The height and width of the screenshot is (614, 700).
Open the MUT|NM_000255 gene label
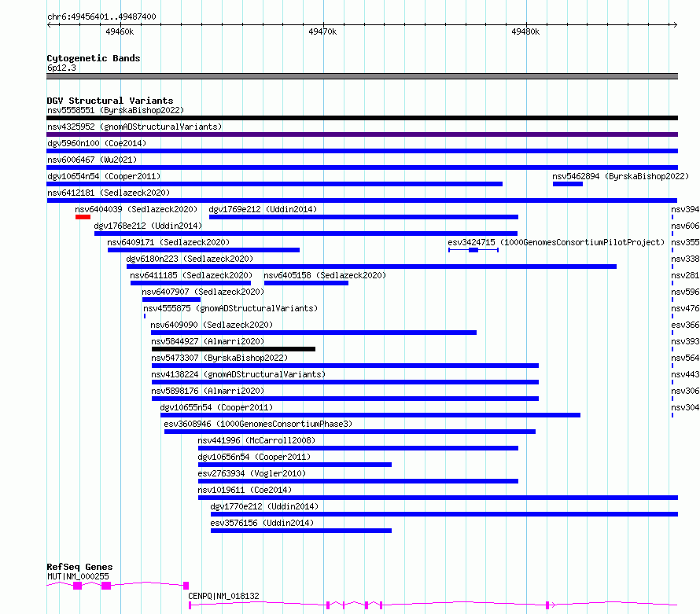click(78, 576)
